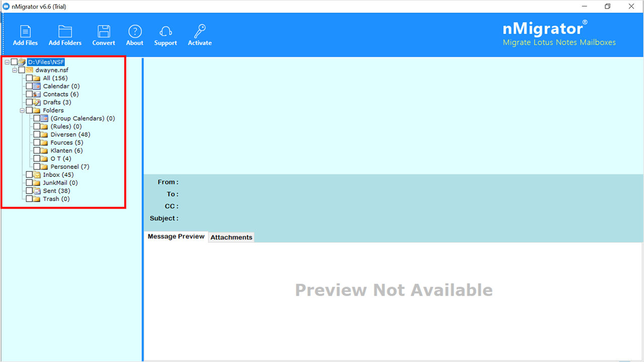This screenshot has height=362, width=644.
Task: Click the Subject field label
Action: click(164, 218)
